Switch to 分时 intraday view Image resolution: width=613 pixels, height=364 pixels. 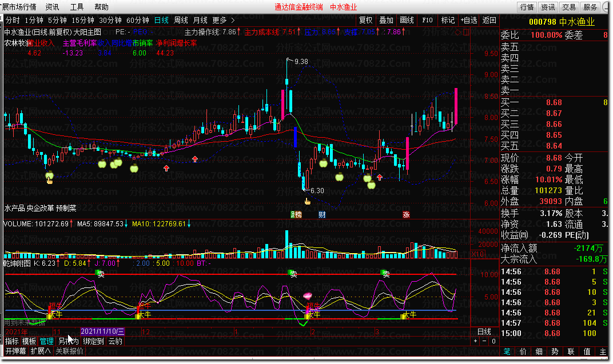[x=13, y=20]
